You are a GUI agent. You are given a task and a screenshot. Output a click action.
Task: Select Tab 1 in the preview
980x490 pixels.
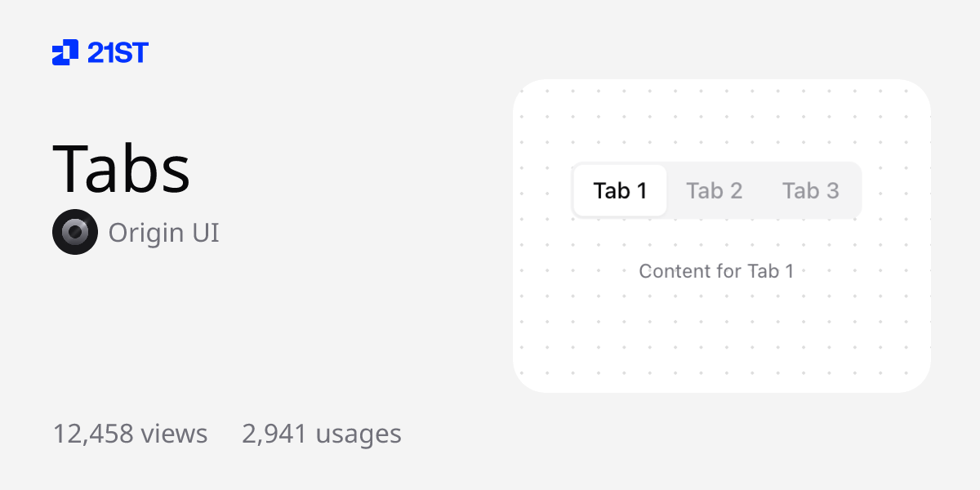(x=620, y=190)
